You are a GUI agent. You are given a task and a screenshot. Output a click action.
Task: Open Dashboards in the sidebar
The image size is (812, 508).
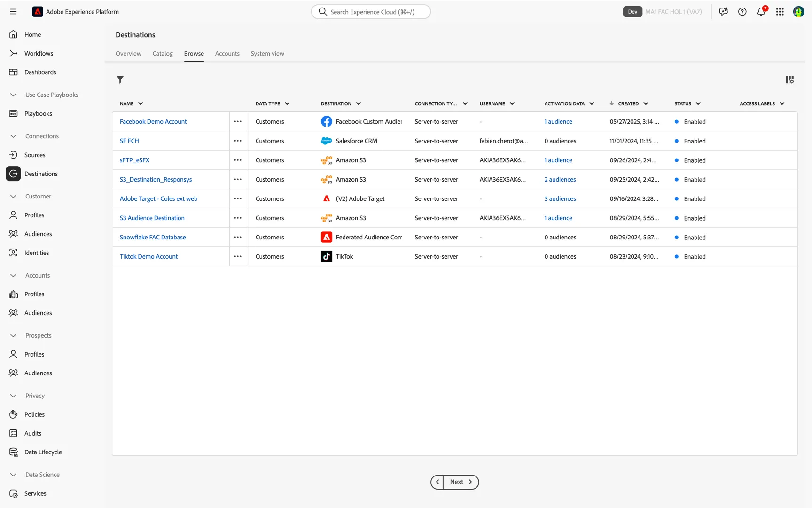(40, 72)
